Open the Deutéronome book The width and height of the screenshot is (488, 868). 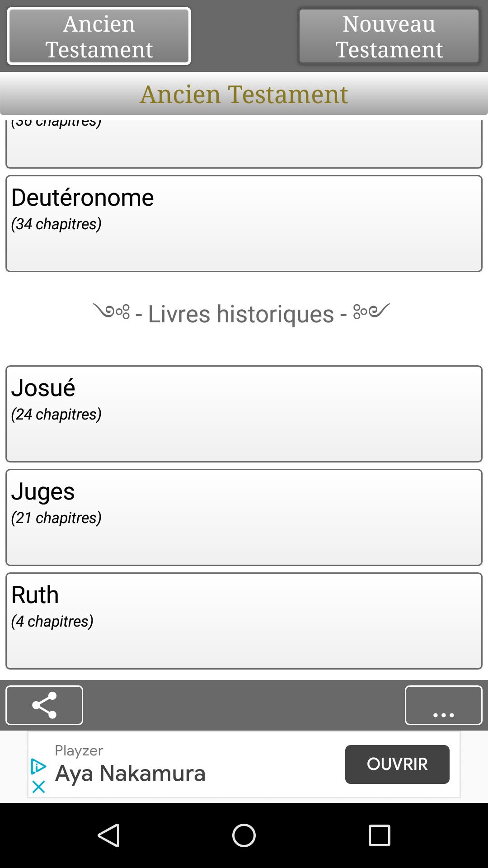pos(244,224)
